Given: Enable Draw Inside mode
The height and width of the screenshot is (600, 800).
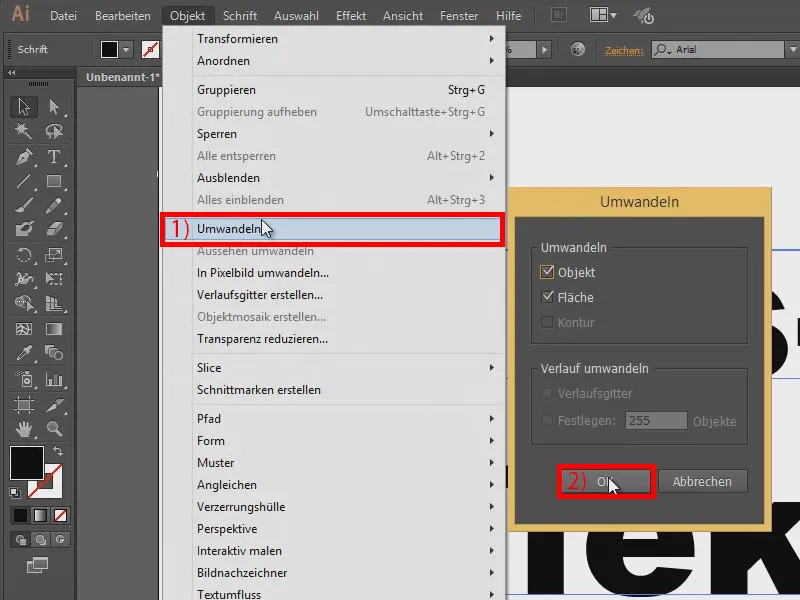Looking at the screenshot, I should (x=60, y=540).
